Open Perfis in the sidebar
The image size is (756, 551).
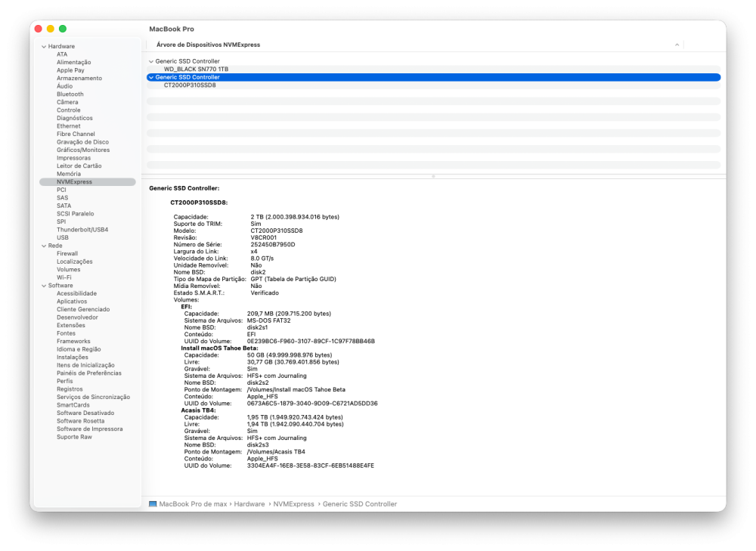pos(64,381)
